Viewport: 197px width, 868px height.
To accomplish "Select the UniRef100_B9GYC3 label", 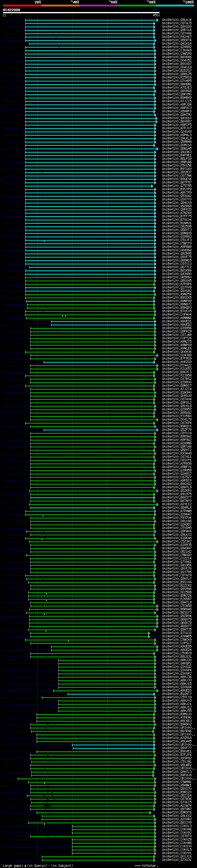I will (x=177, y=372).
